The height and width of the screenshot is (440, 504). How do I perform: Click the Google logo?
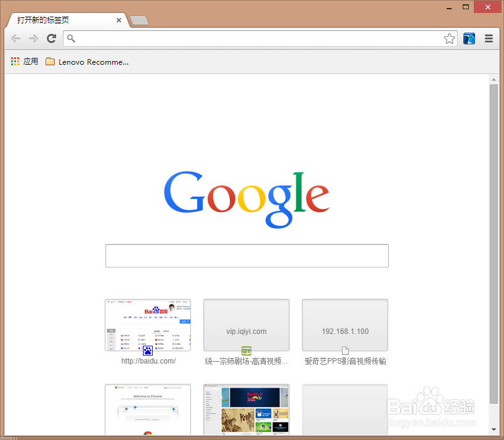coord(246,199)
